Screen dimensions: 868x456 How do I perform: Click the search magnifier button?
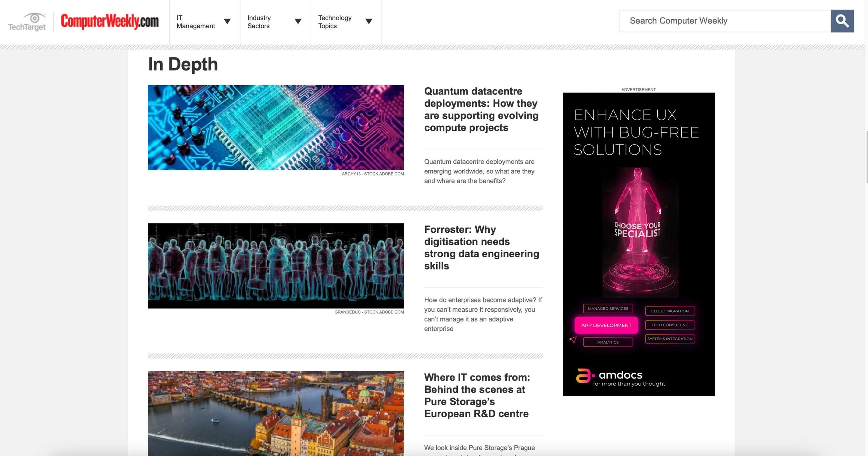842,21
